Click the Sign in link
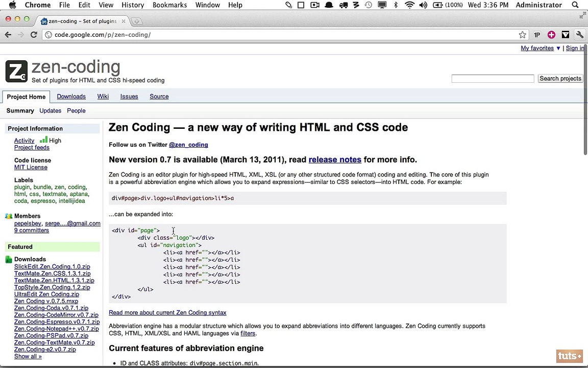Image resolution: width=588 pixels, height=368 pixels. [575, 48]
